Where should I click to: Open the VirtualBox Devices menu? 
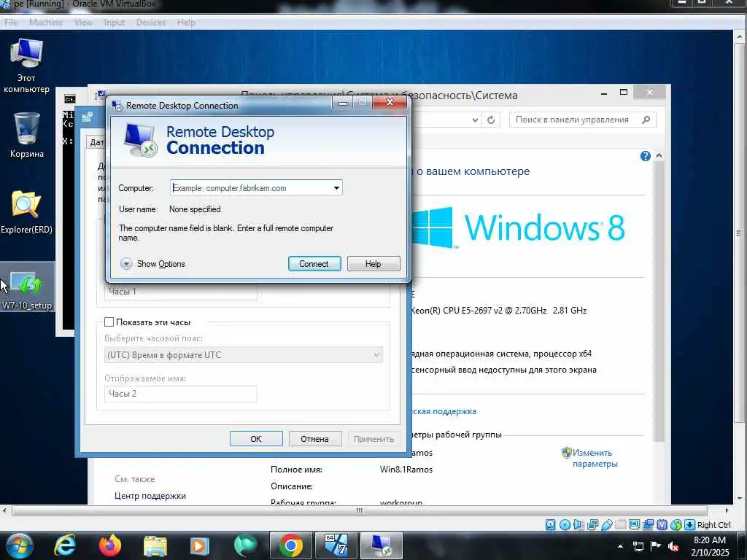click(x=150, y=23)
